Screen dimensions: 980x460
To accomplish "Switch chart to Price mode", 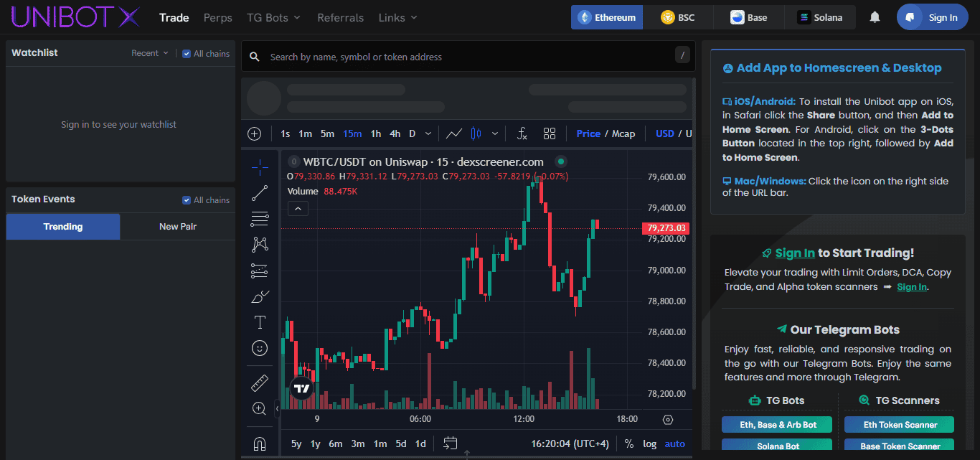I will (x=588, y=133).
